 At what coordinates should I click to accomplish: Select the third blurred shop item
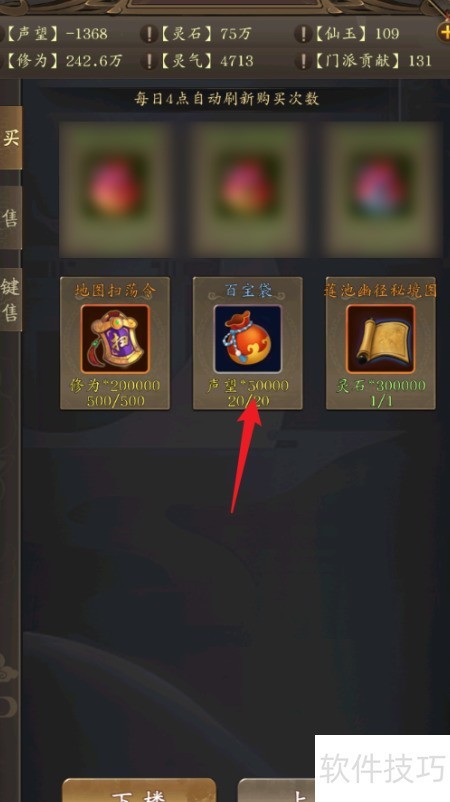(x=381, y=189)
